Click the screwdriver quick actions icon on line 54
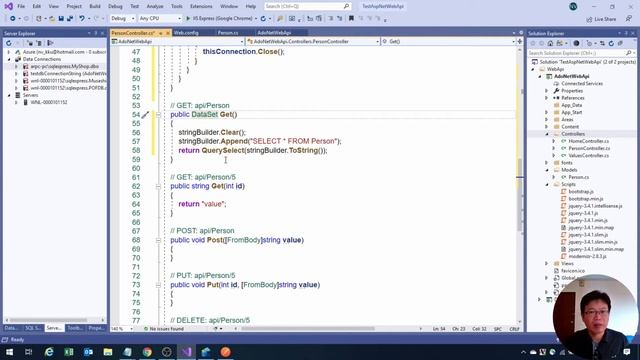The image size is (640, 360). pyautogui.click(x=145, y=115)
